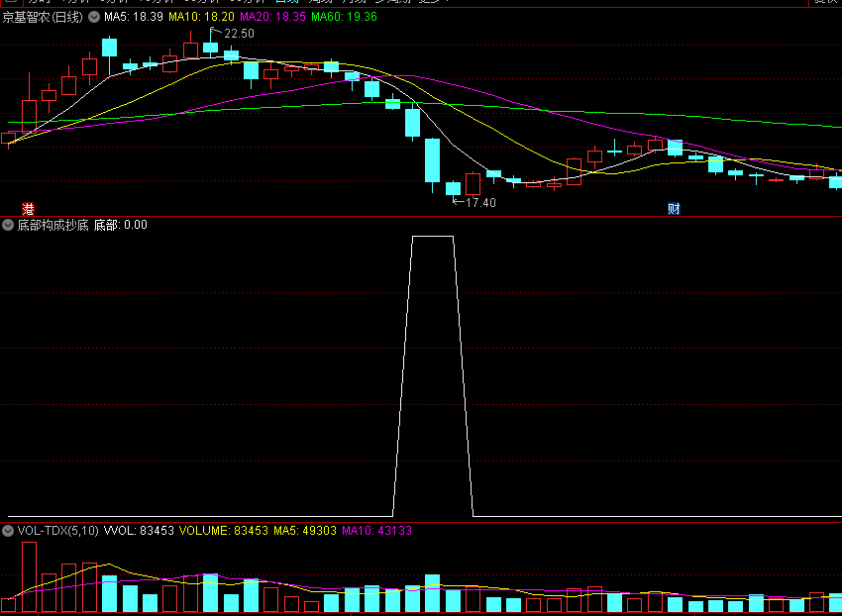Select the 底部构成抄底 indicator name
This screenshot has width=842, height=616.
click(53, 225)
